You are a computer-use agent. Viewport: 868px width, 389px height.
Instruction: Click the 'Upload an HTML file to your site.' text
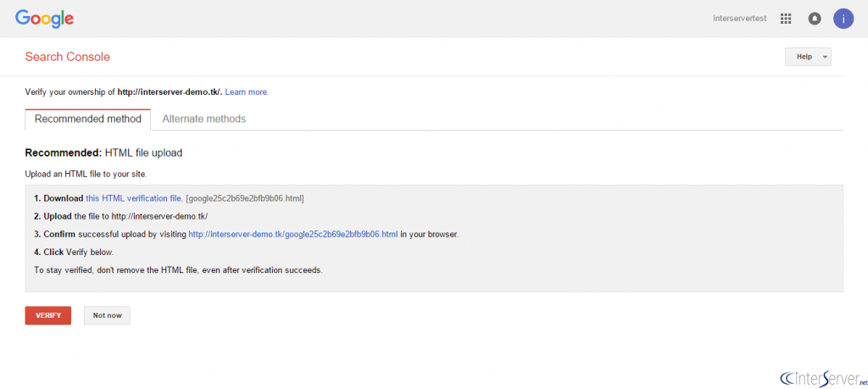pyautogui.click(x=86, y=175)
